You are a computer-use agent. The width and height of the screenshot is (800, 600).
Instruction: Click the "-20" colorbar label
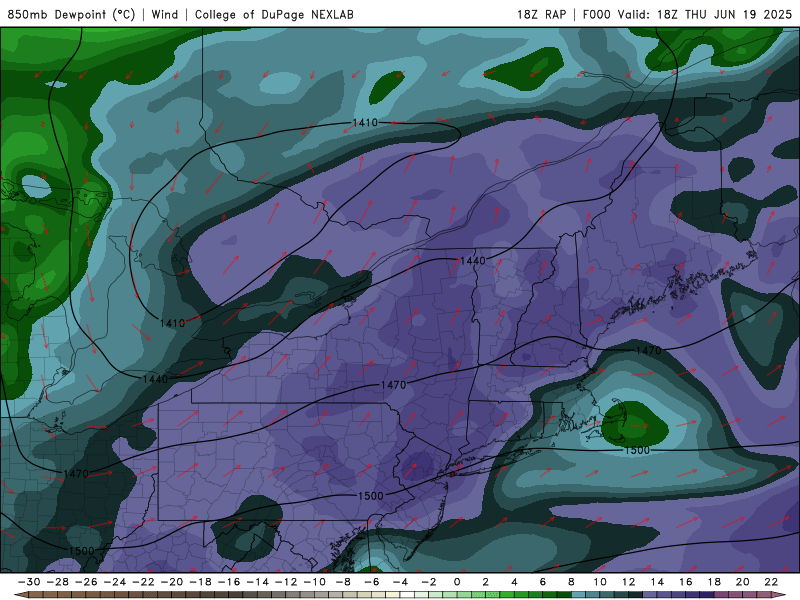coord(171,582)
